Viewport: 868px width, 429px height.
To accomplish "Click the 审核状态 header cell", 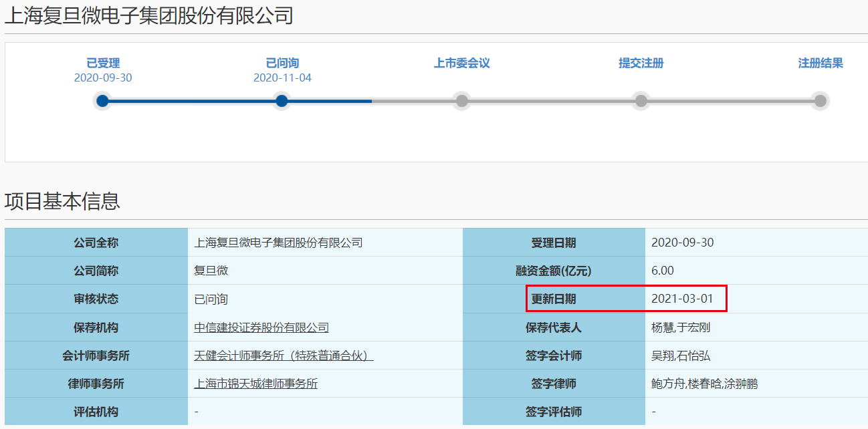I will (96, 299).
